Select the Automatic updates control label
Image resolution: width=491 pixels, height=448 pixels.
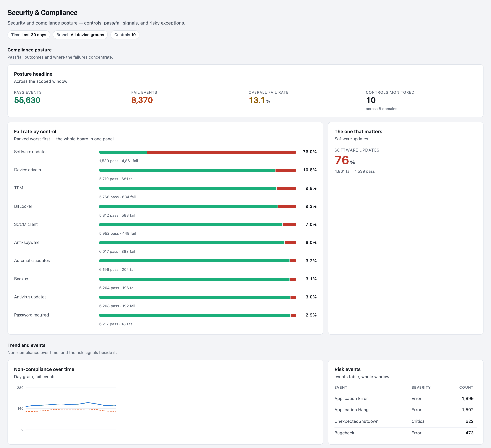32,260
